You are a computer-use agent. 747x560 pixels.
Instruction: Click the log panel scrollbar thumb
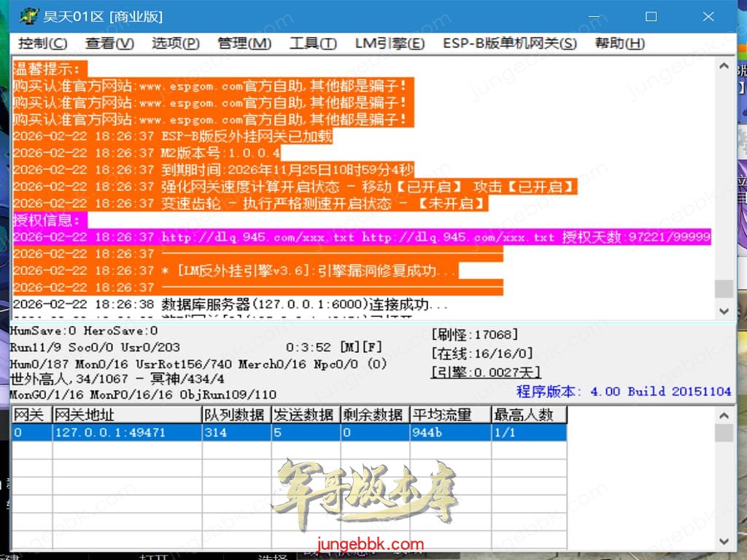click(724, 289)
